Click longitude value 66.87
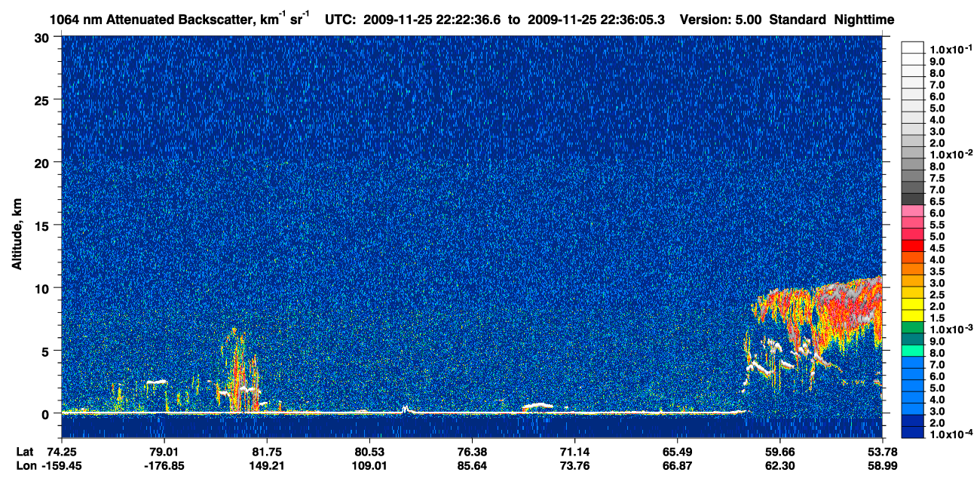Screen dimensions: 980x503 point(677,466)
